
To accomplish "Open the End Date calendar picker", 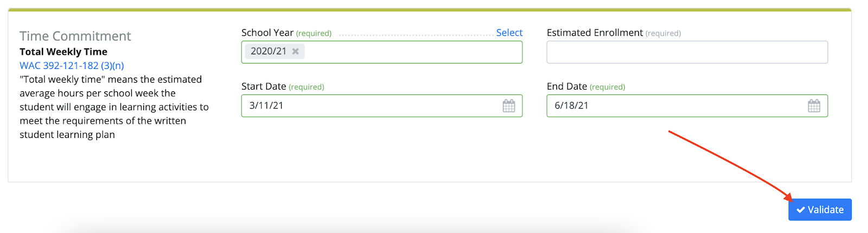I will click(x=814, y=106).
